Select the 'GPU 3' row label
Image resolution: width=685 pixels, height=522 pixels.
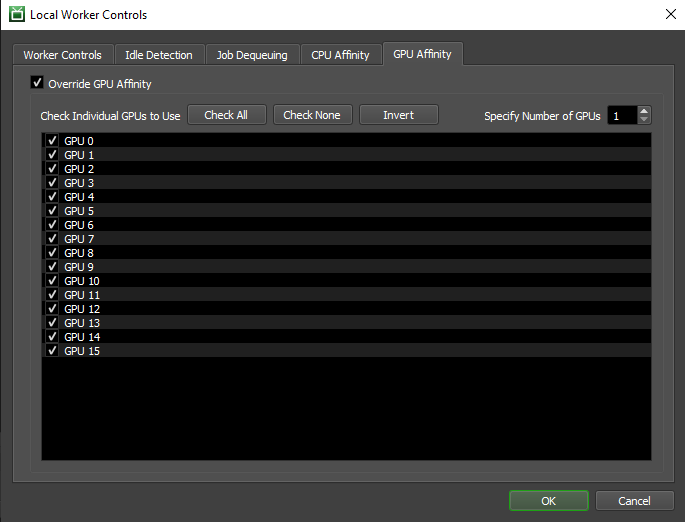(x=79, y=183)
